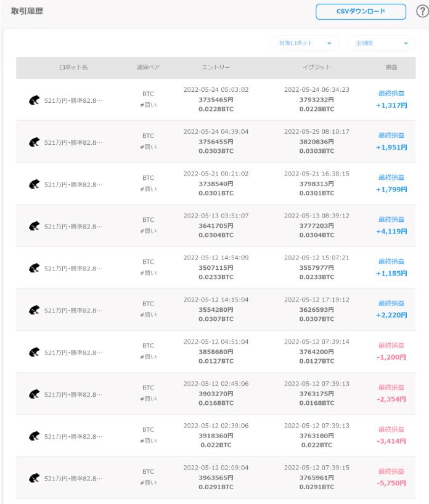Click the help question mark icon
Viewport: 429px width, 504px height.
(423, 11)
